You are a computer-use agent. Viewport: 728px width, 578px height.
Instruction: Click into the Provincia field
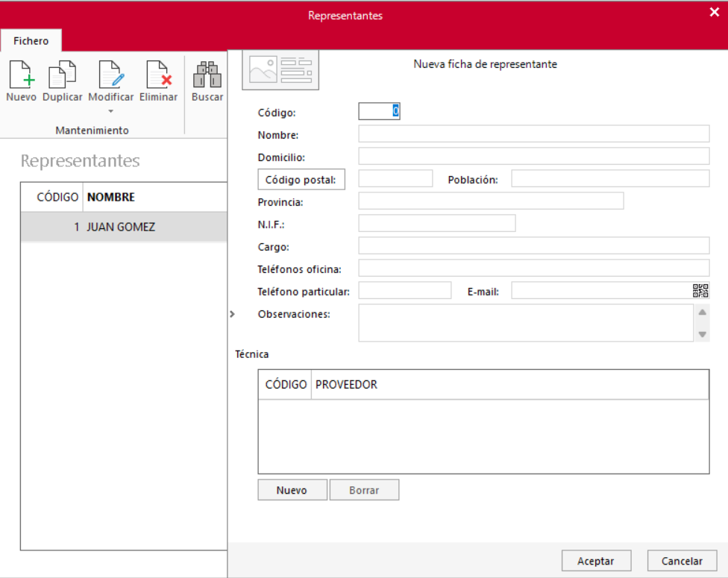click(x=492, y=201)
